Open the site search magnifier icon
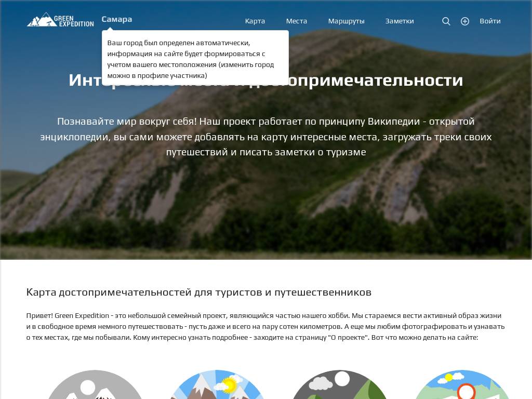The image size is (532, 399). tap(446, 21)
